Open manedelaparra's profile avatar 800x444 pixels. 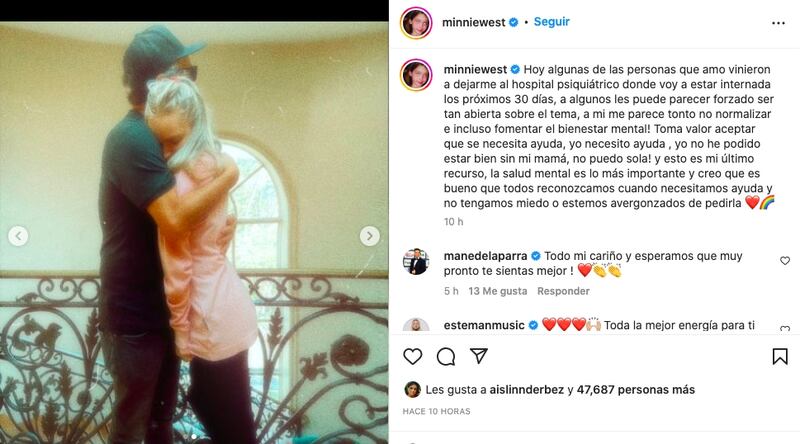[x=417, y=262]
